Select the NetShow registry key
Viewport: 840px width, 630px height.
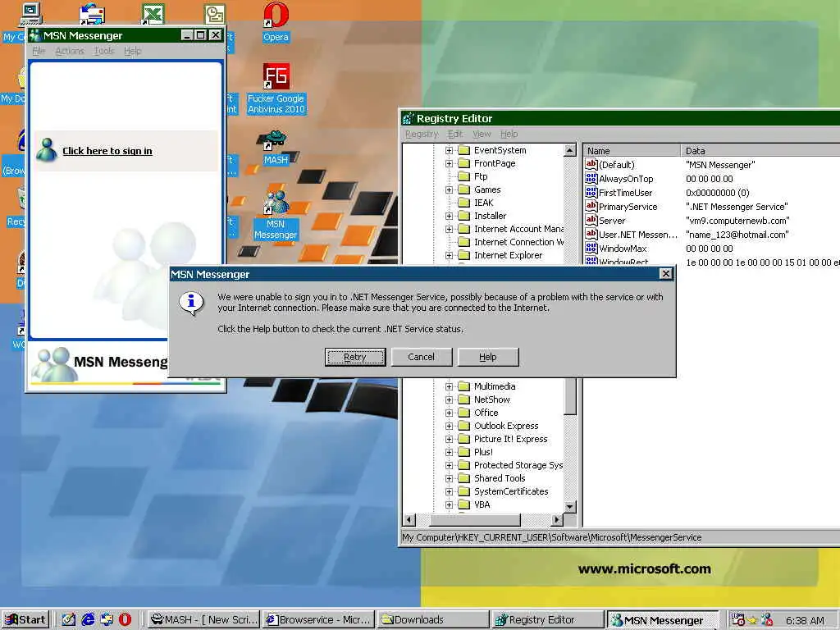point(492,399)
